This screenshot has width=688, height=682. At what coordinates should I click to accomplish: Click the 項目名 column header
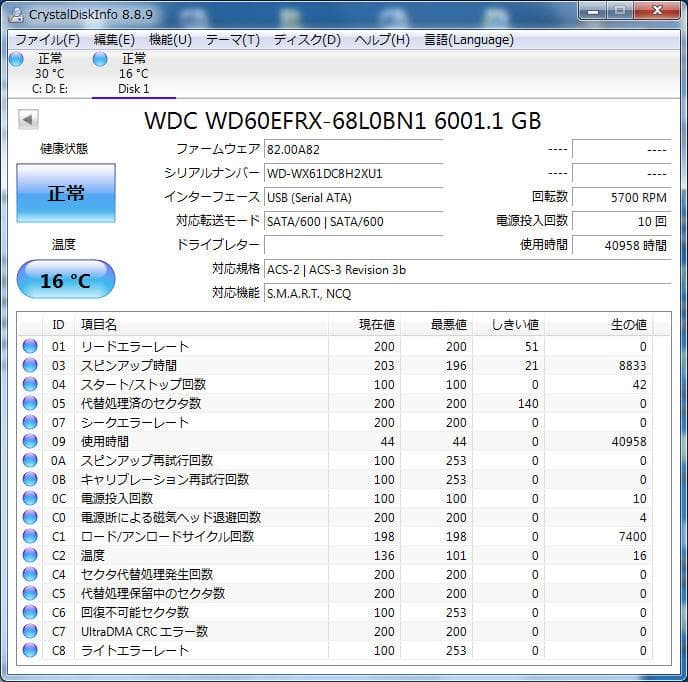coord(201,325)
